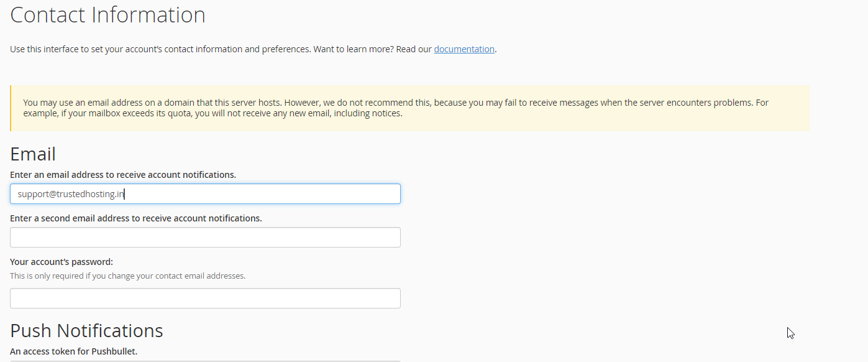Click the yellow email domain warning notice
The width and height of the screenshot is (868, 362).
click(409, 108)
